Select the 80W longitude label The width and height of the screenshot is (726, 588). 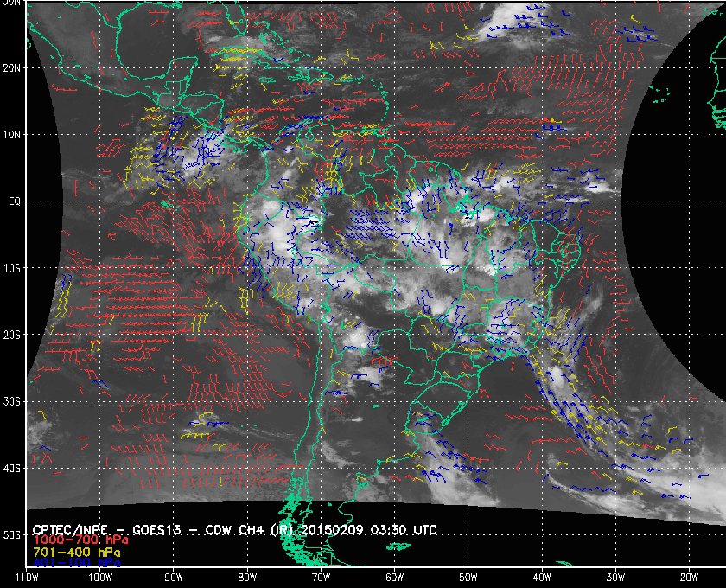247,578
